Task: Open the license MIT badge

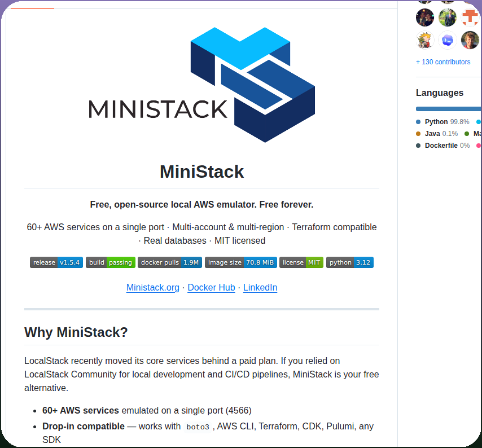Action: [301, 262]
